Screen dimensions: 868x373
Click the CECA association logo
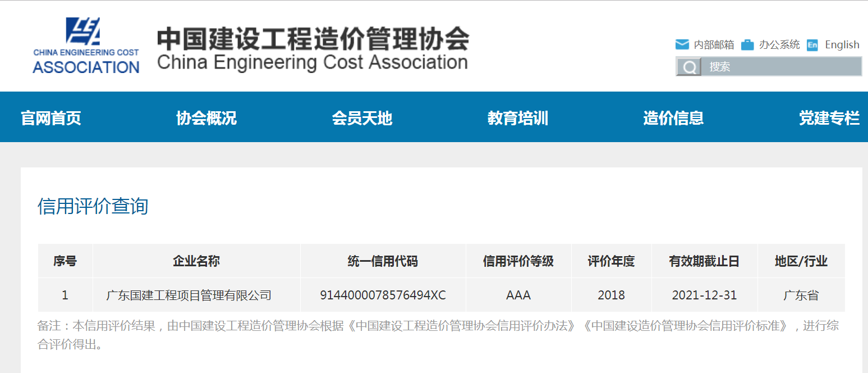pyautogui.click(x=86, y=47)
